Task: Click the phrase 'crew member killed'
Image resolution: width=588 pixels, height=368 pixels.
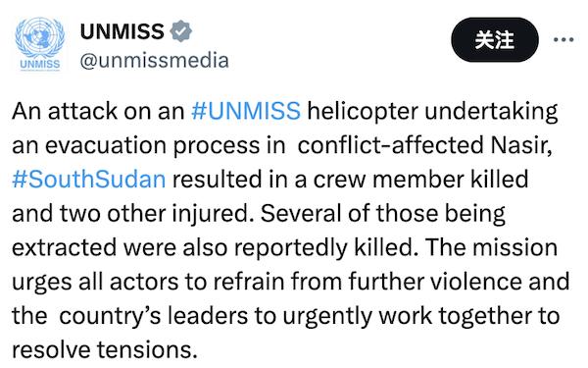Action: 420,180
